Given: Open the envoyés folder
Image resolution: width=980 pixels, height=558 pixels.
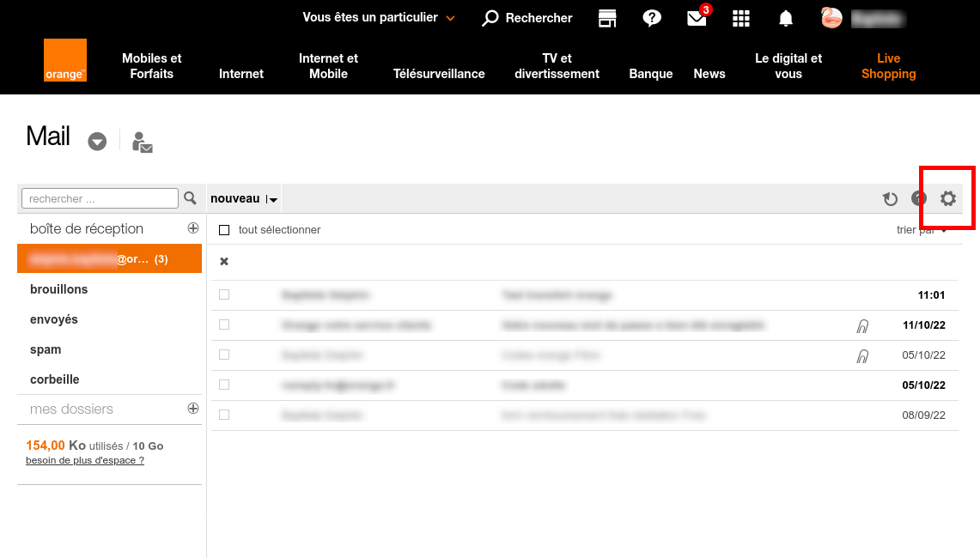Looking at the screenshot, I should click(54, 319).
